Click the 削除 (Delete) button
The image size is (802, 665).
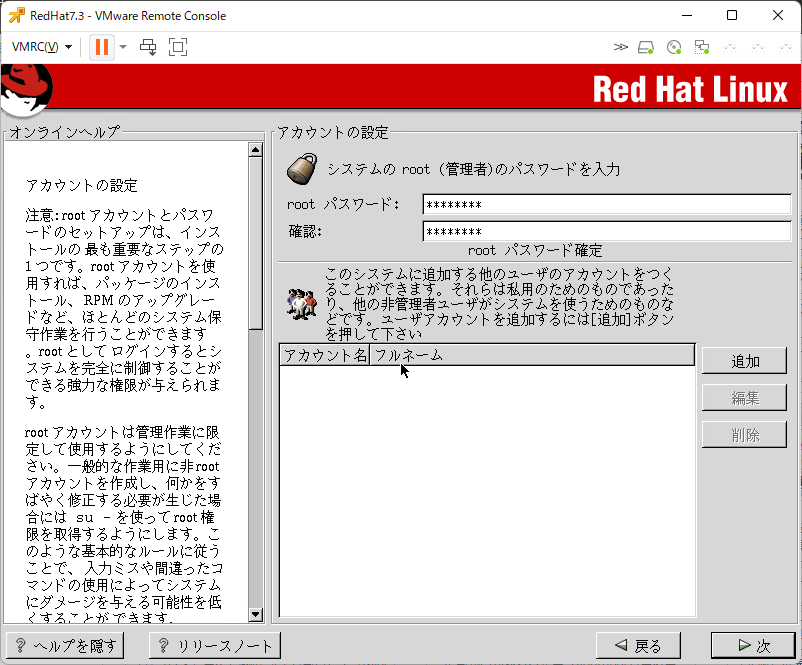coord(744,435)
